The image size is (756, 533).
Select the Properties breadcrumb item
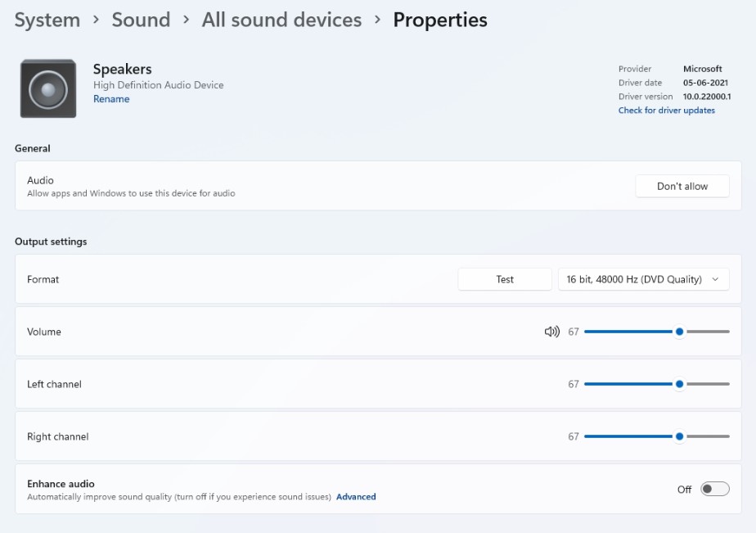(440, 20)
